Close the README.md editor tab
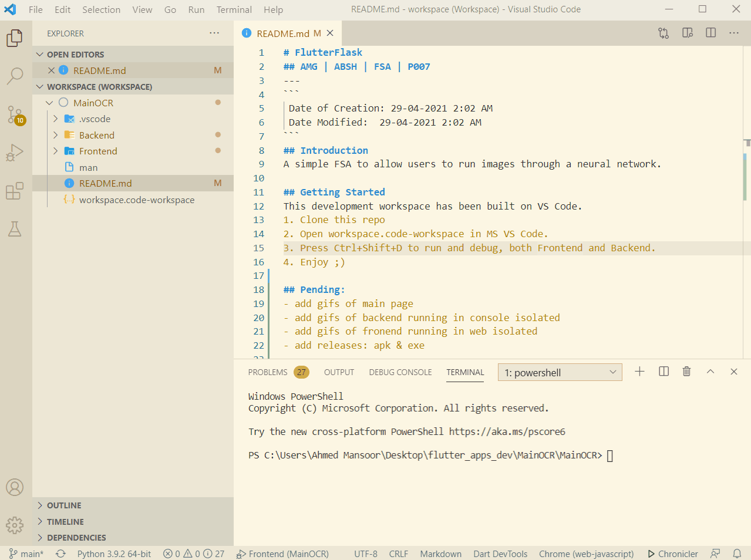The width and height of the screenshot is (751, 560). [330, 33]
